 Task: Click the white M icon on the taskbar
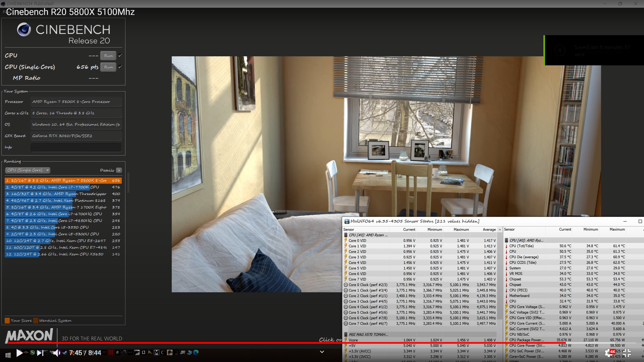click(x=156, y=352)
